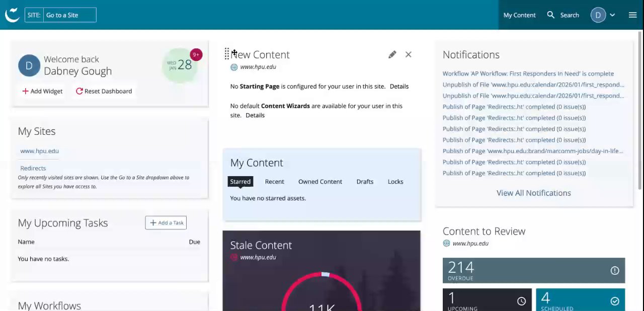Click the Upcoming clock icon

pyautogui.click(x=521, y=301)
